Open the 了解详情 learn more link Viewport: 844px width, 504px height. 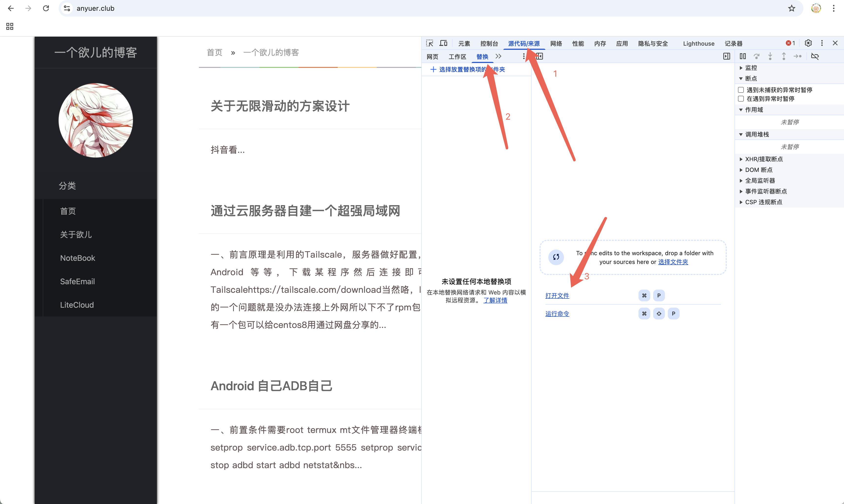coord(495,300)
